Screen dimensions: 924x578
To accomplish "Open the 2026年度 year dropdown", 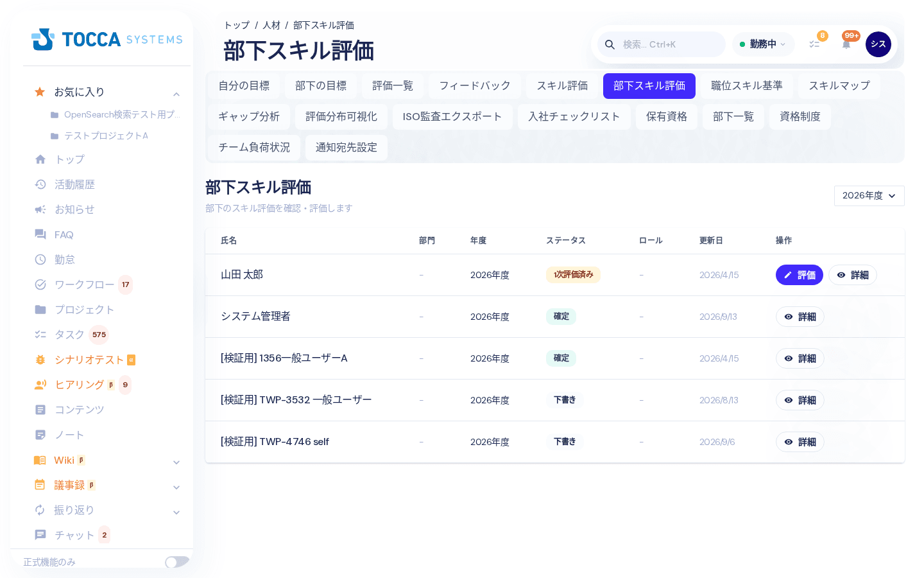I will 869,196.
